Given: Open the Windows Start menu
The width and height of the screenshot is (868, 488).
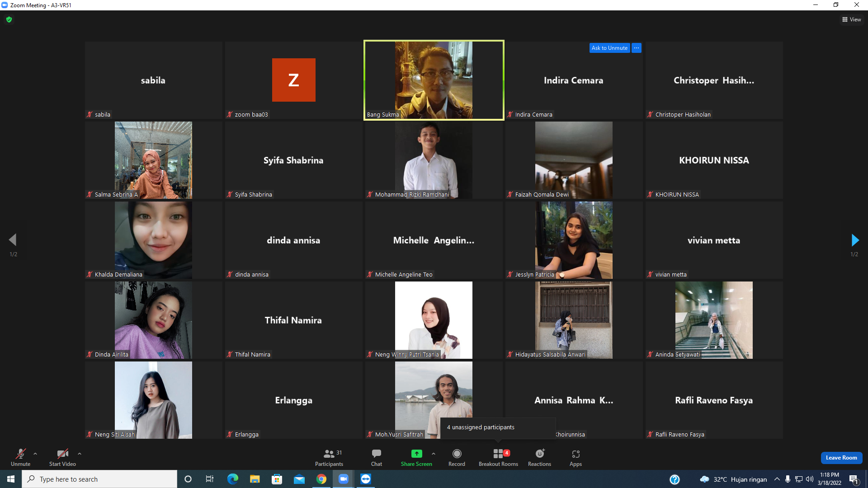Looking at the screenshot, I should point(11,479).
